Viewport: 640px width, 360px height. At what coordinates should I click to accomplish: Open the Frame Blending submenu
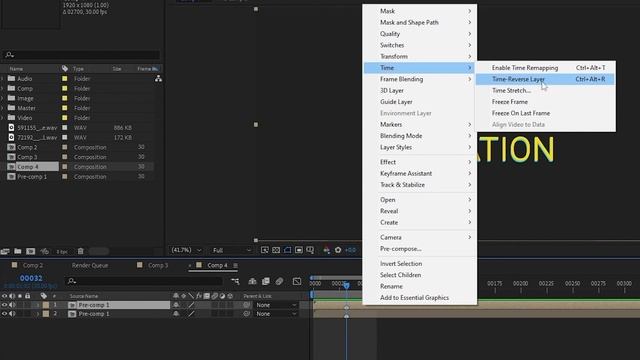point(420,79)
